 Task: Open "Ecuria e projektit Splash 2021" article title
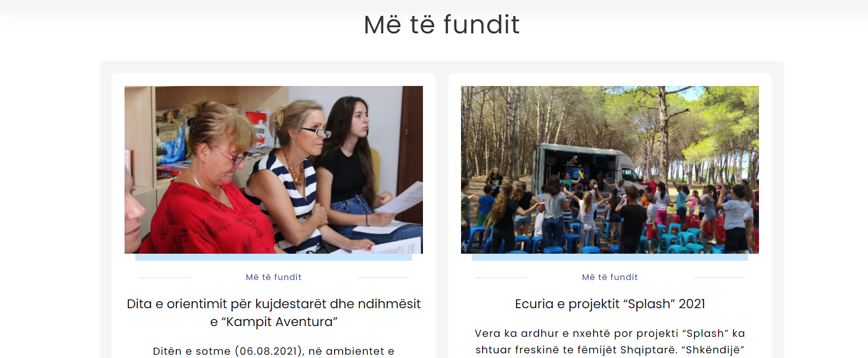pyautogui.click(x=610, y=304)
